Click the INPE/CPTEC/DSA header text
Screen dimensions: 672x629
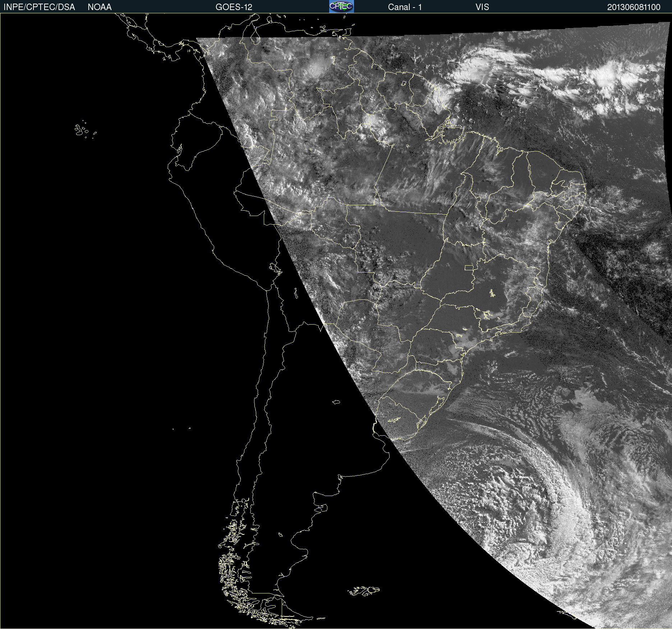tap(39, 7)
